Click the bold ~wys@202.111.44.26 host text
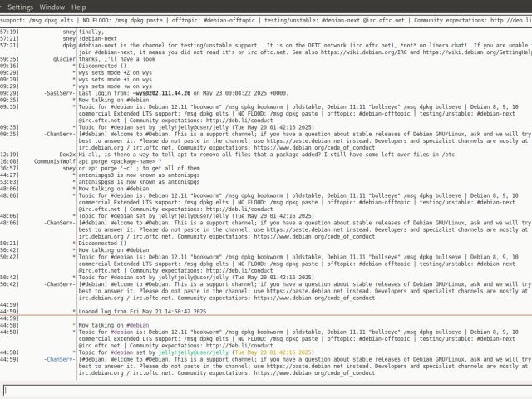Screen dimensions: 532x399 tap(161, 93)
